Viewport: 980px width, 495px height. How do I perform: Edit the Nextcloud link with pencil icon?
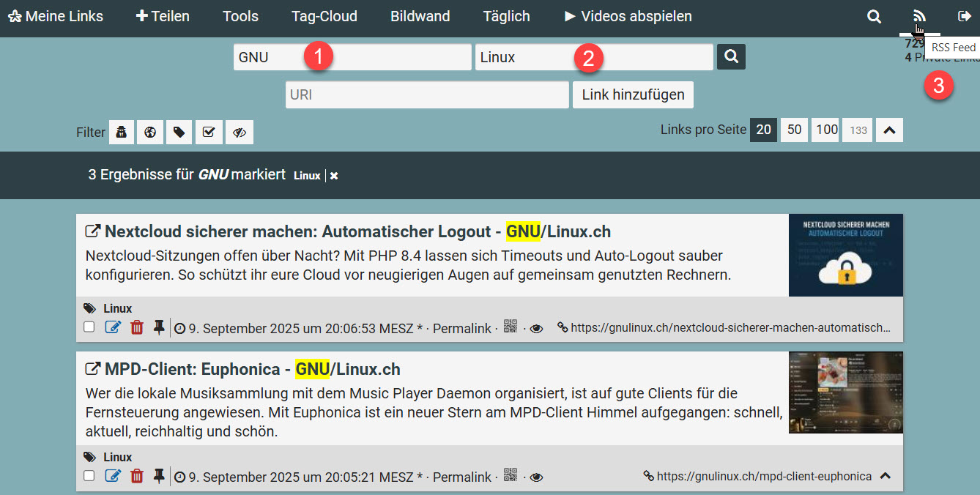pyautogui.click(x=113, y=327)
